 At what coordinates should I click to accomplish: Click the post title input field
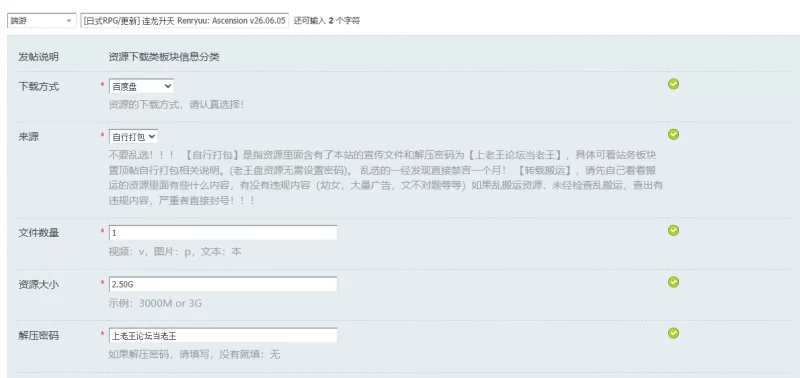pyautogui.click(x=185, y=21)
